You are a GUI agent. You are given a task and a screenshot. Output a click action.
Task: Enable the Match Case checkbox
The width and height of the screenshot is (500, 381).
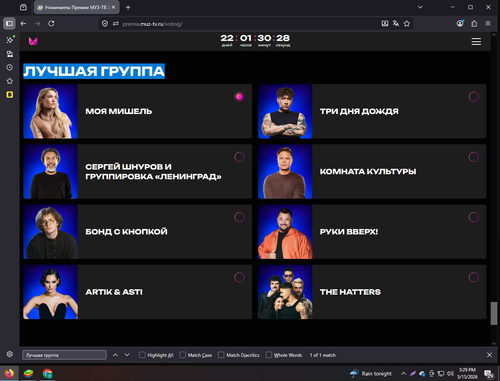[x=182, y=355]
